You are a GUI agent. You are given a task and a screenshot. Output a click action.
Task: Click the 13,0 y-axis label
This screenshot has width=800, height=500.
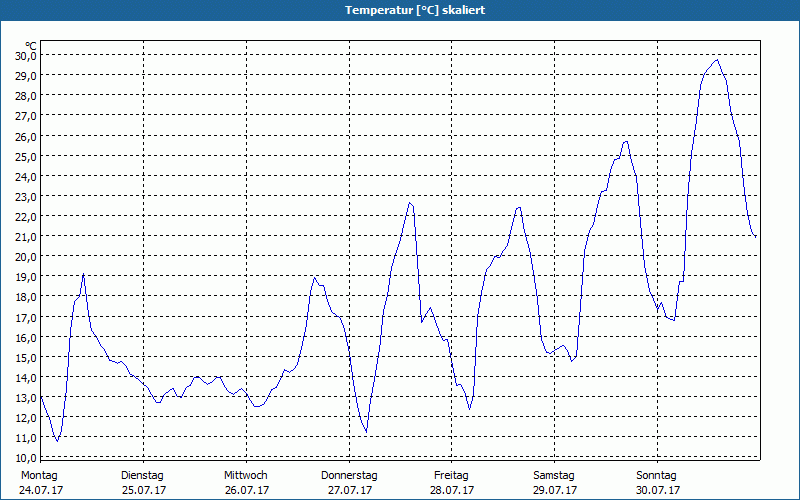(26, 398)
